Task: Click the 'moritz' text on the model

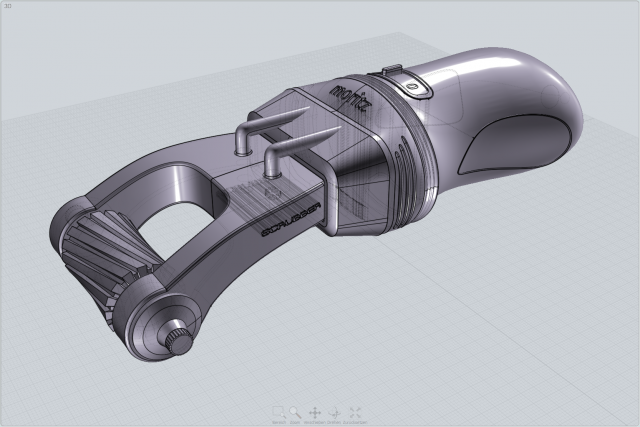Action: tap(351, 98)
